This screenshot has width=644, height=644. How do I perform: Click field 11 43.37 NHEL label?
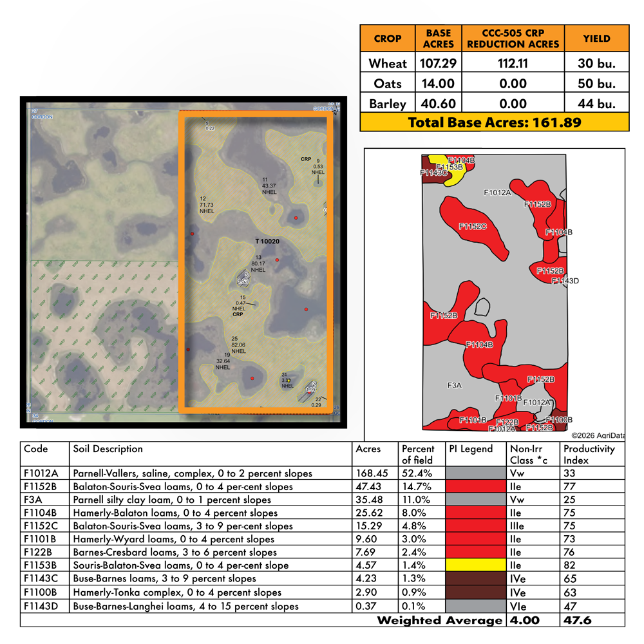pyautogui.click(x=269, y=185)
